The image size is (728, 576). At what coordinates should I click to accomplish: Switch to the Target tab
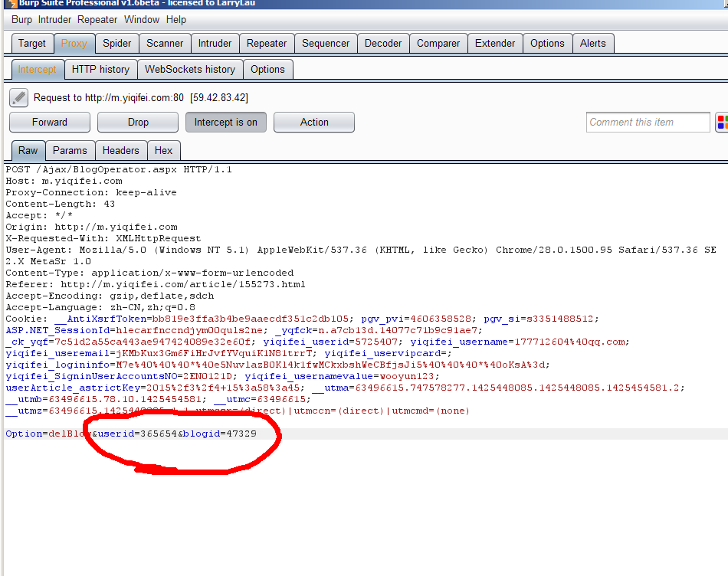pyautogui.click(x=32, y=43)
